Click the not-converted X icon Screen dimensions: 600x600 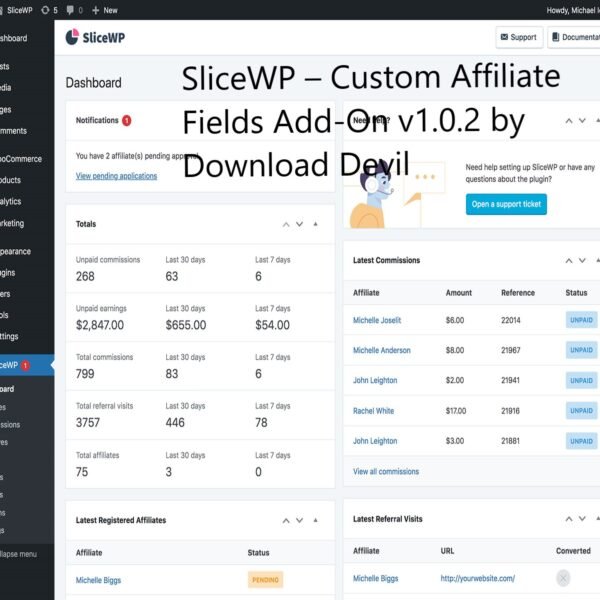click(563, 578)
